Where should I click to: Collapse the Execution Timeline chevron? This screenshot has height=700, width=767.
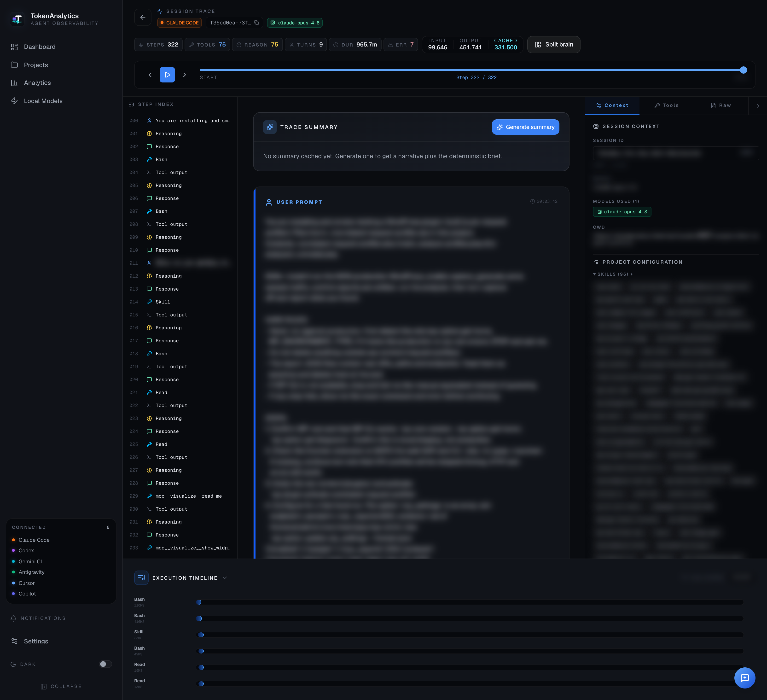[x=225, y=577]
